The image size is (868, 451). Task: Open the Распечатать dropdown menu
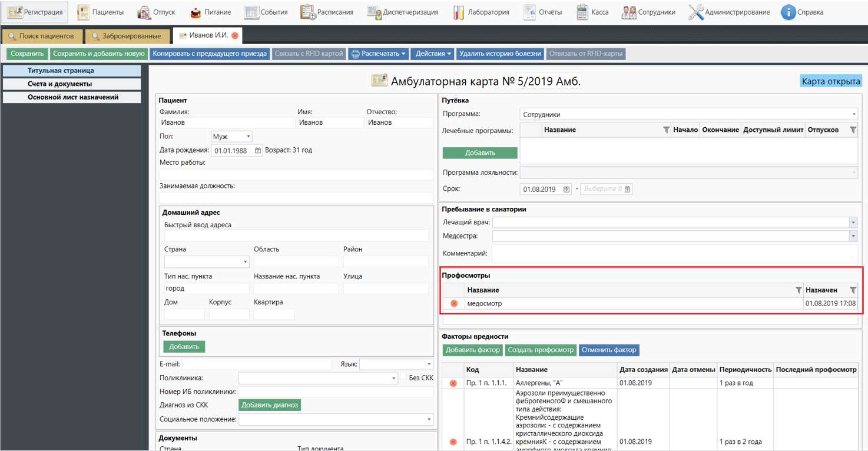378,54
